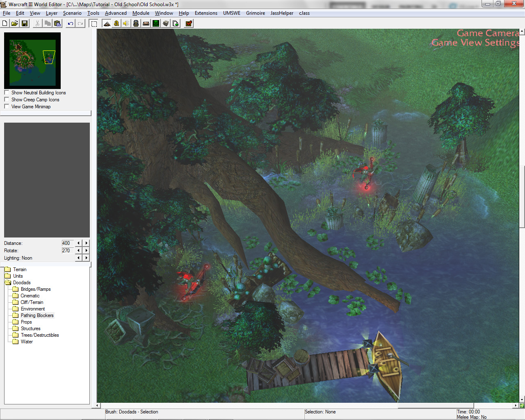This screenshot has width=525, height=420.
Task: Open the Edit menu
Action: pos(20,13)
